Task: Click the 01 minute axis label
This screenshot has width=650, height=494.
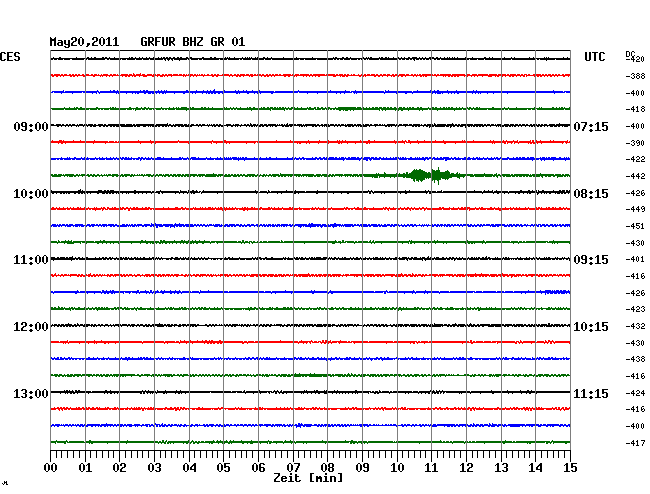Action: click(85, 468)
